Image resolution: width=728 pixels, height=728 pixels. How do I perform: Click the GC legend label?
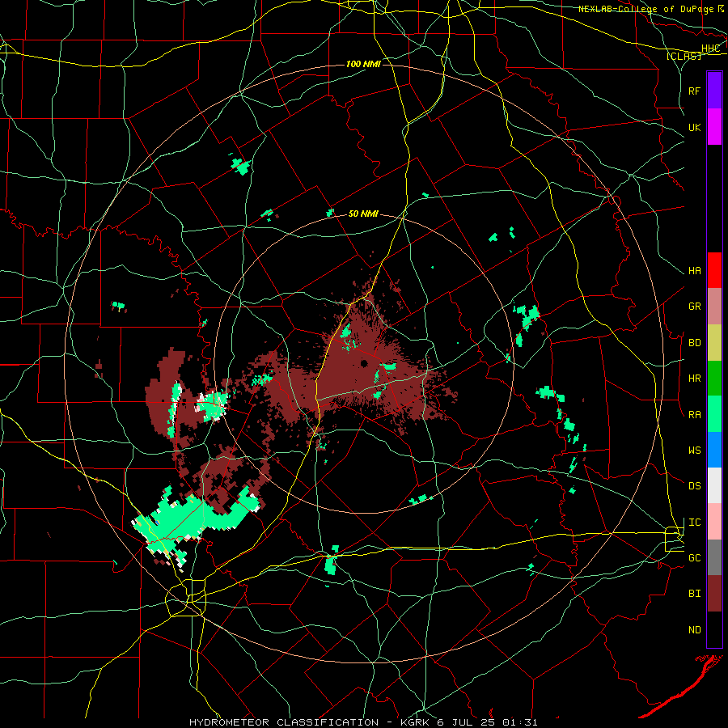[694, 558]
